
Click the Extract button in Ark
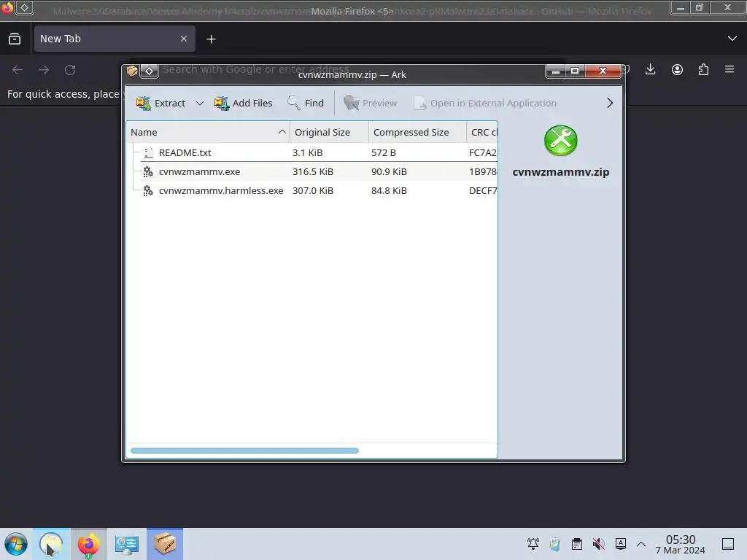tap(160, 103)
